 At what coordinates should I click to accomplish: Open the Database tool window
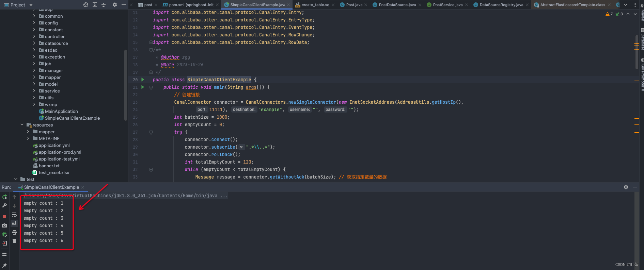point(642,39)
